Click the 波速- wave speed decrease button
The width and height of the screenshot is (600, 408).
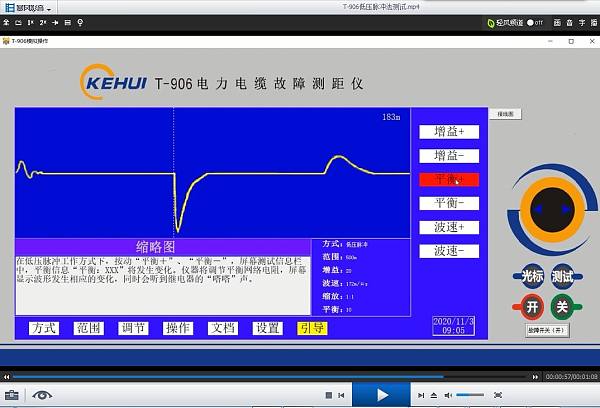[449, 251]
